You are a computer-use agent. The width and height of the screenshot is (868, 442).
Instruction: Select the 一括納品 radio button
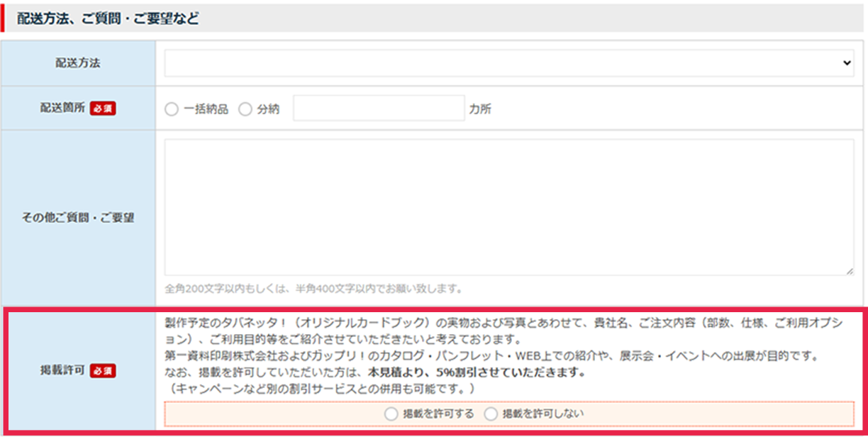tap(172, 109)
